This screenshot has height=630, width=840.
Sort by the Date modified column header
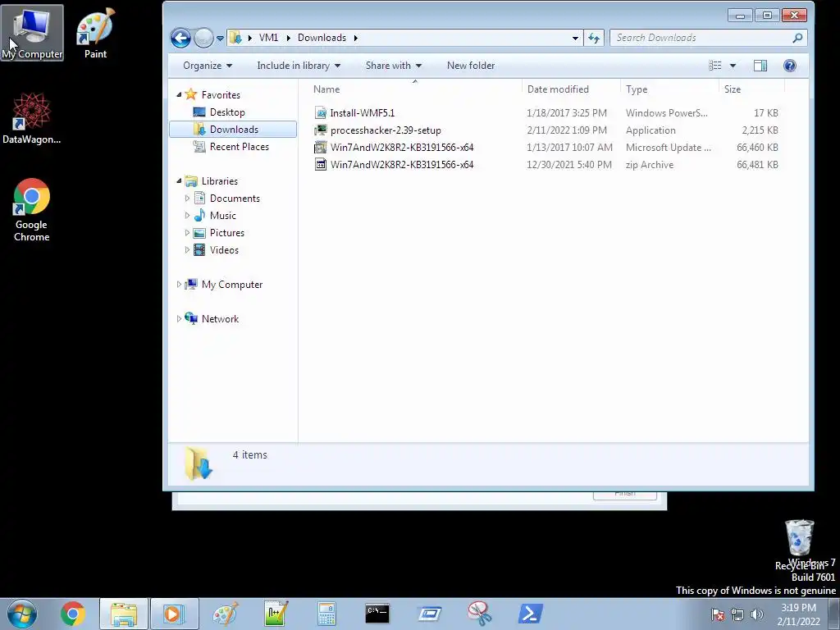(x=571, y=89)
